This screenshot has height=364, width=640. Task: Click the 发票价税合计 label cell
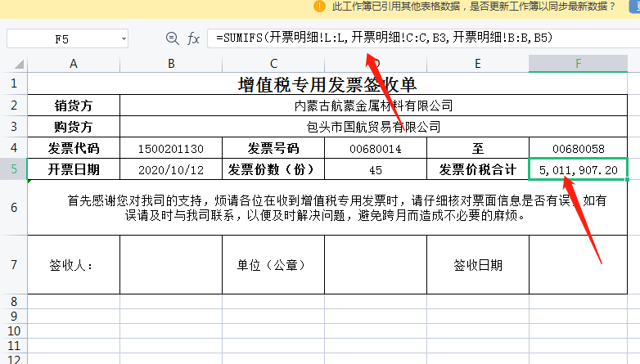click(478, 169)
